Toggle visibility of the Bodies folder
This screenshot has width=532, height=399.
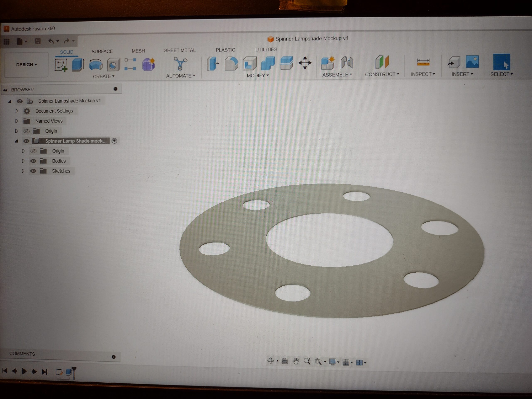coord(33,161)
